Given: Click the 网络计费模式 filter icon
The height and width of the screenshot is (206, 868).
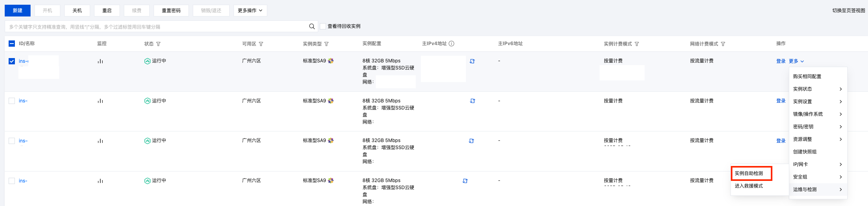Looking at the screenshot, I should 723,44.
